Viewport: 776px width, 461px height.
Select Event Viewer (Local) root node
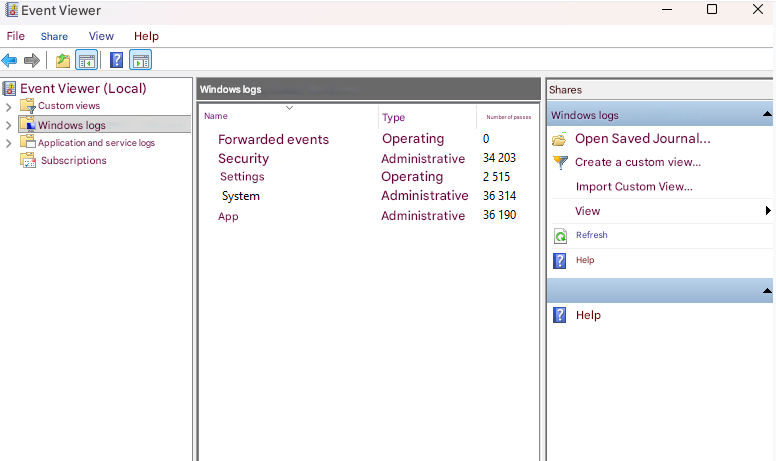[83, 89]
